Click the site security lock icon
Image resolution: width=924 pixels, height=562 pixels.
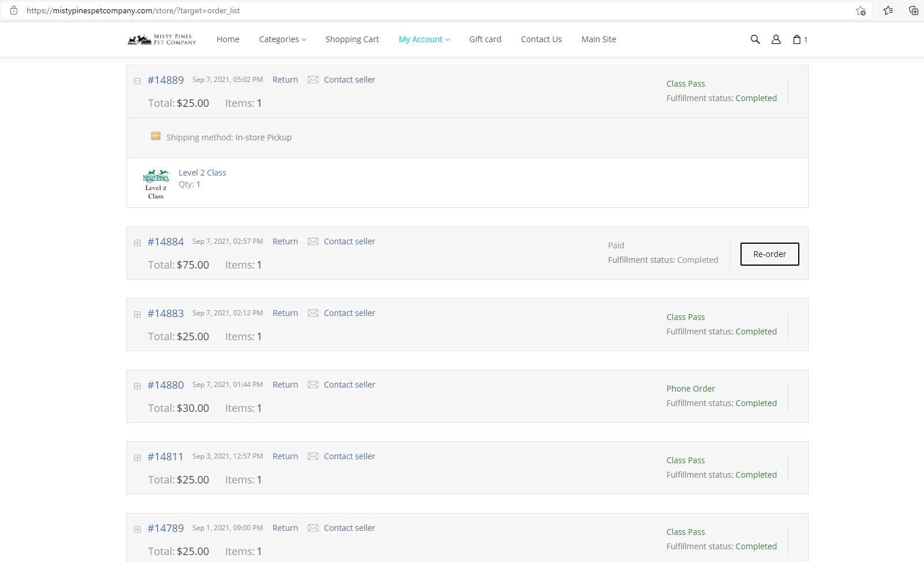click(x=14, y=10)
